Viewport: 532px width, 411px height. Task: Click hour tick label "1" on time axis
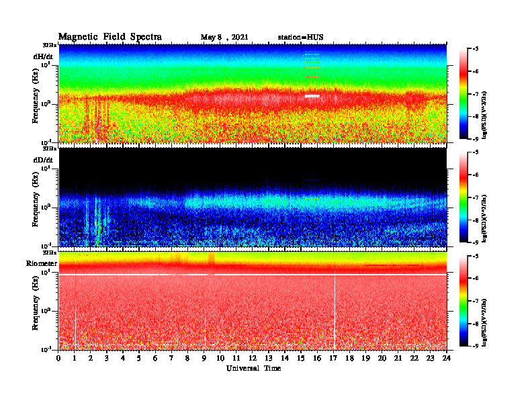(75, 359)
